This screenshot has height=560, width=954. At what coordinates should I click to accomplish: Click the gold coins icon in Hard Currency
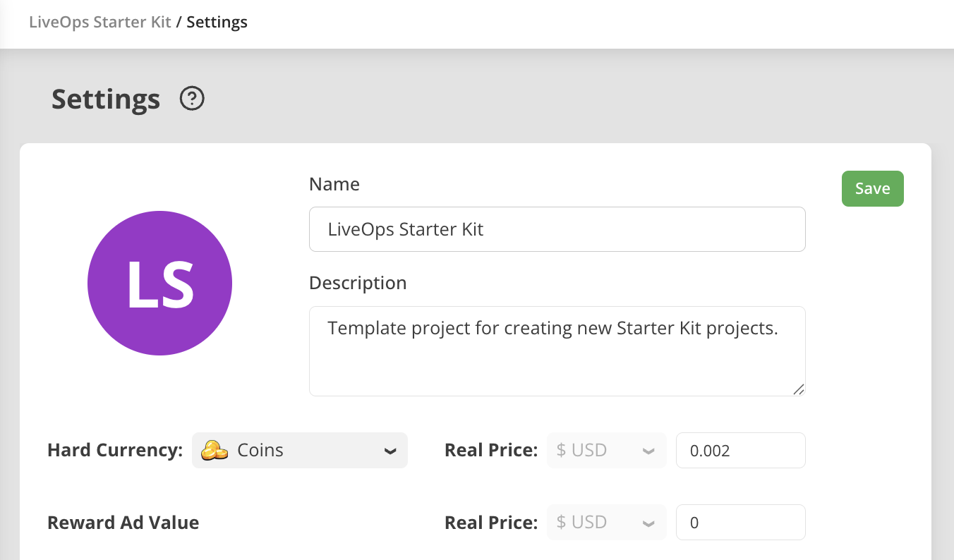215,451
